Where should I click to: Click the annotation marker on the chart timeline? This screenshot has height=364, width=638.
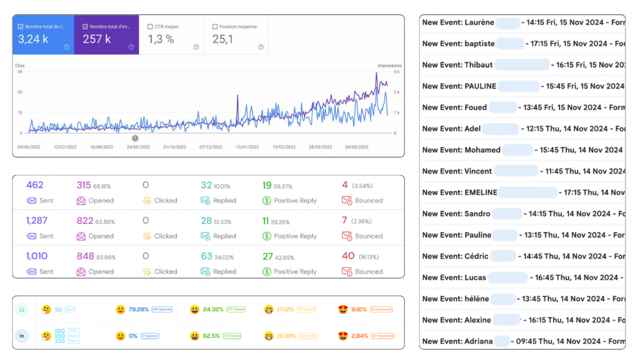(x=135, y=138)
